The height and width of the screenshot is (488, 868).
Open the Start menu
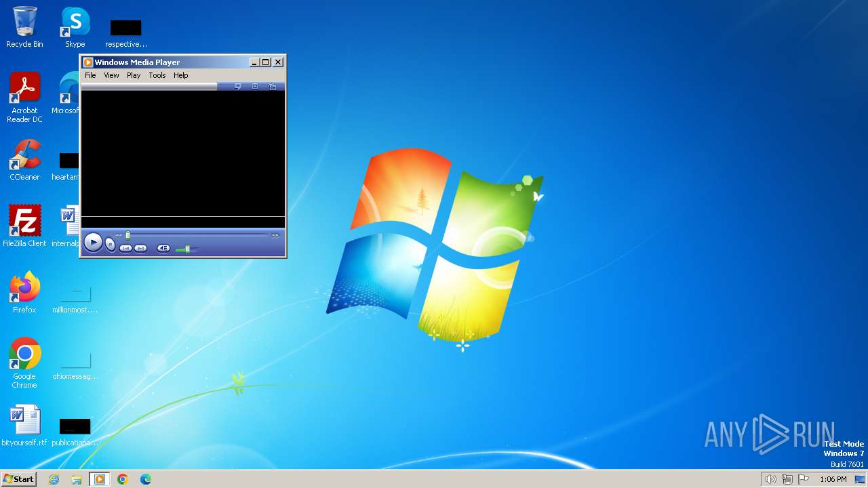(x=19, y=479)
